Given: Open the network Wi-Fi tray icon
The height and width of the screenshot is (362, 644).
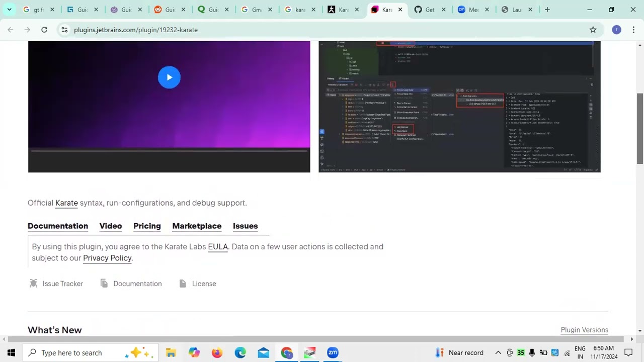Looking at the screenshot, I should coord(567,352).
